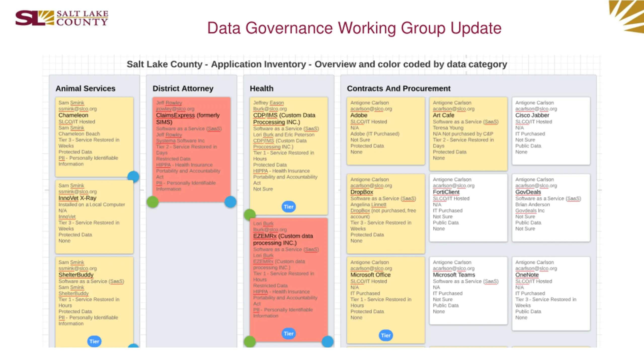This screenshot has height=362, width=644.
Task: Click Restricted Data on the ClaimsExpress card
Action: (173, 159)
